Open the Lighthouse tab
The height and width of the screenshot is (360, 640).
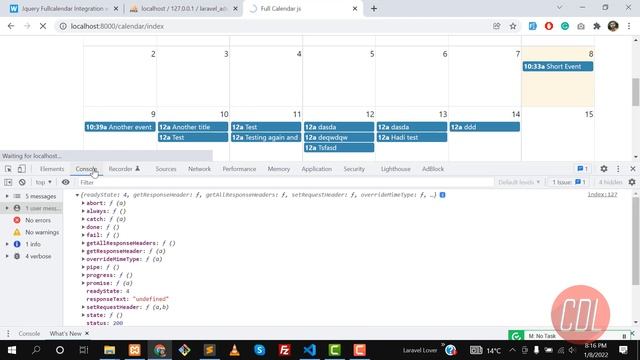pyautogui.click(x=396, y=169)
